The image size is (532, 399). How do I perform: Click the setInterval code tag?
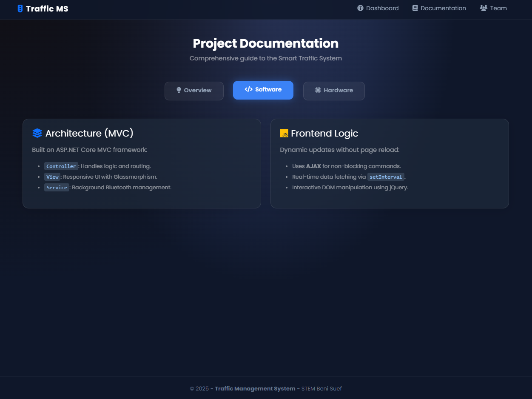click(385, 177)
